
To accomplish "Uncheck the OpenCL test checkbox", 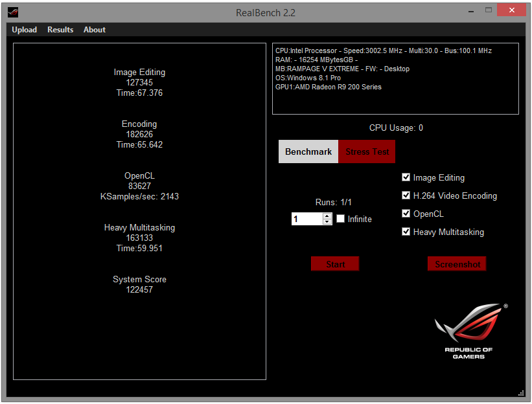I will click(406, 214).
